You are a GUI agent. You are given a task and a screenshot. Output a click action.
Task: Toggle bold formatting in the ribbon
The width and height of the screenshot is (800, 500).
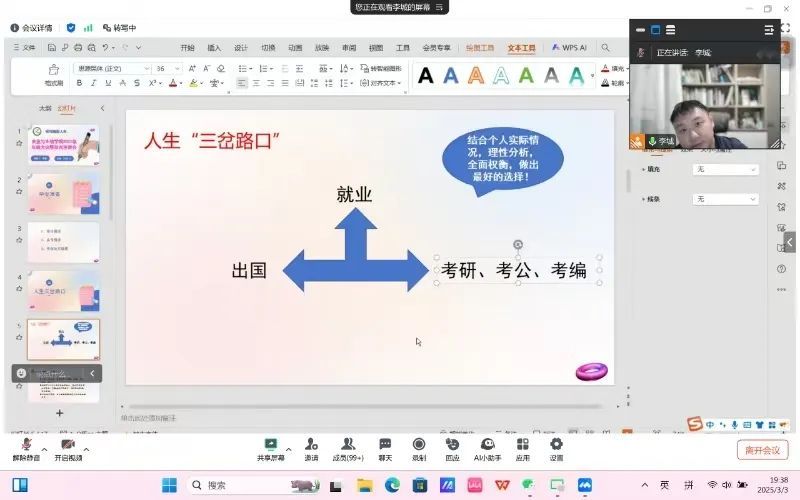coord(80,83)
